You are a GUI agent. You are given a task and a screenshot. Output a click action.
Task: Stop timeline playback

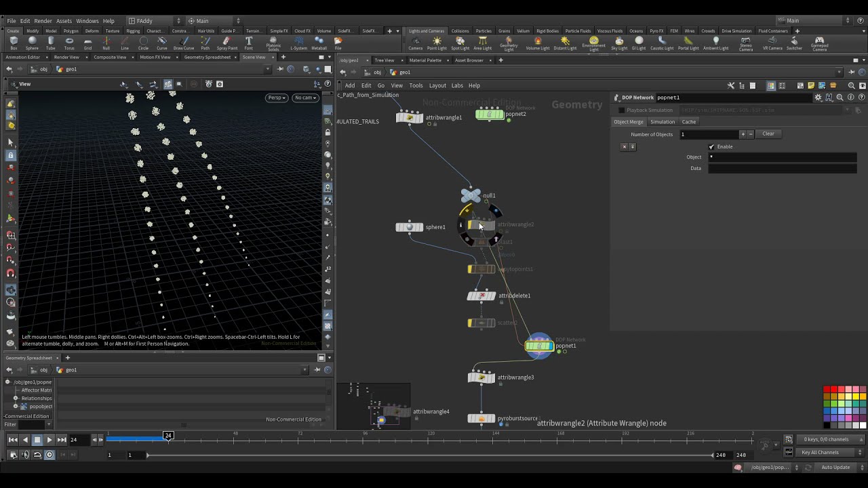37,440
